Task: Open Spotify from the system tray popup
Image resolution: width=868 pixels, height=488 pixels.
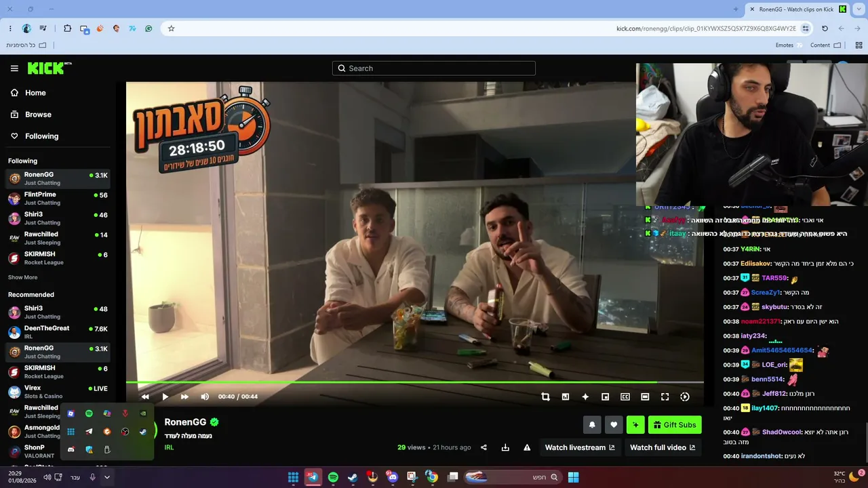Action: click(x=89, y=413)
